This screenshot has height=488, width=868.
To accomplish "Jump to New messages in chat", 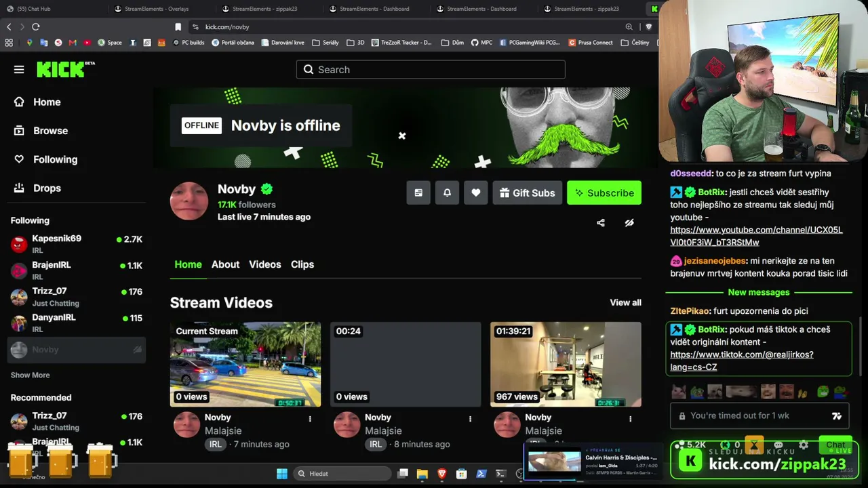I will [x=759, y=292].
